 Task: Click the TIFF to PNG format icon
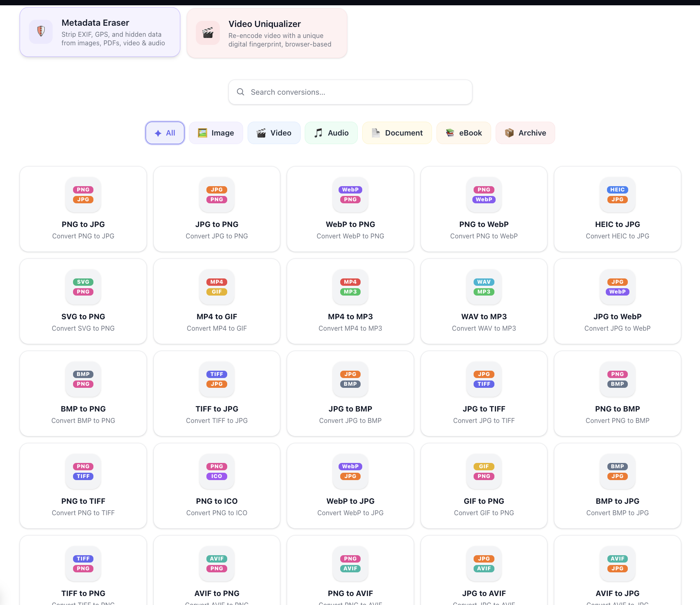pyautogui.click(x=83, y=564)
